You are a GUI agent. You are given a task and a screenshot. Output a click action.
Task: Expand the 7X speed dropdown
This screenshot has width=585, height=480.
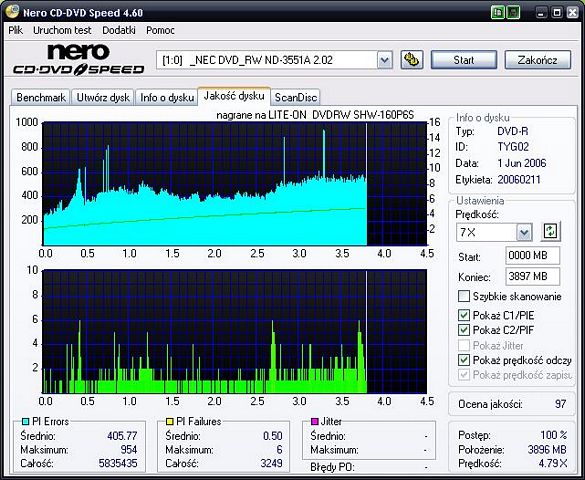(524, 232)
